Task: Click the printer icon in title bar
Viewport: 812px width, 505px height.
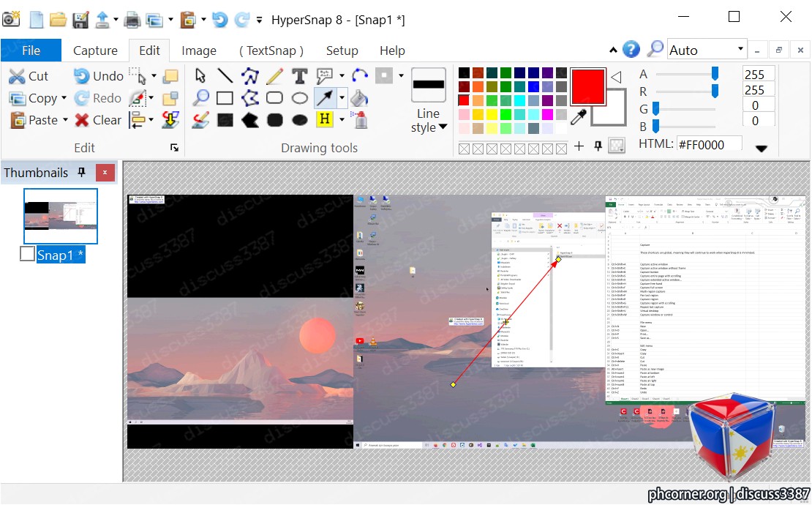Action: pos(132,20)
